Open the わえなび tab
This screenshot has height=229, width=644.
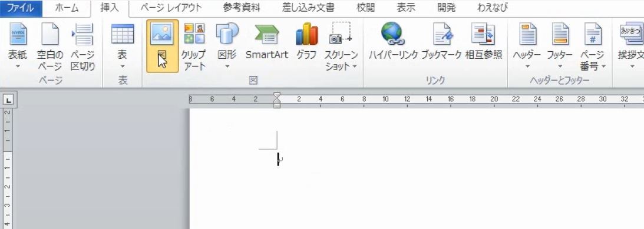pos(492,8)
